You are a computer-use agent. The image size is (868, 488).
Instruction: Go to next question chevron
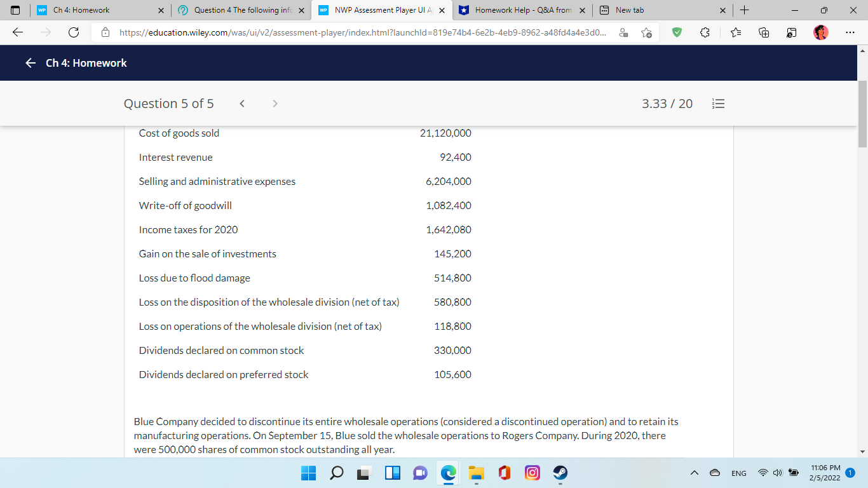click(x=275, y=104)
